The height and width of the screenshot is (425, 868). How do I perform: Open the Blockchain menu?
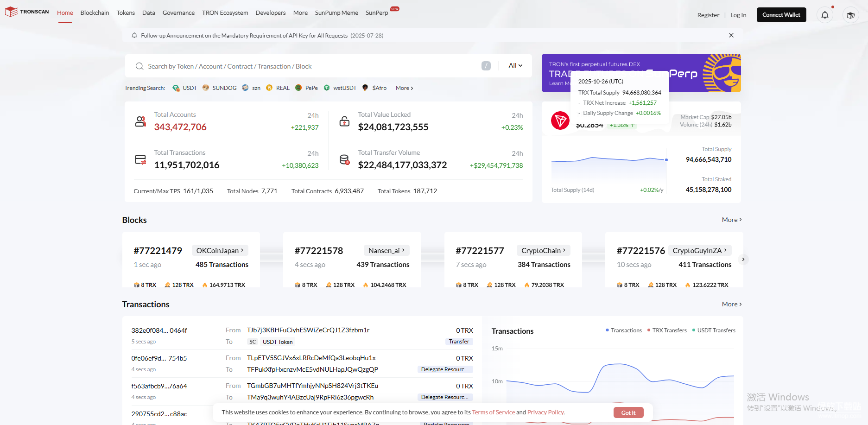(95, 13)
